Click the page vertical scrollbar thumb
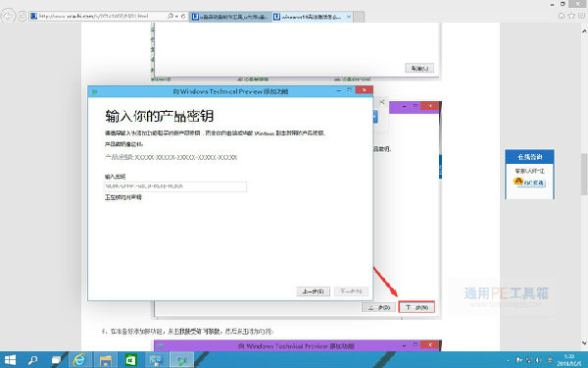This screenshot has height=368, width=588. [584, 175]
